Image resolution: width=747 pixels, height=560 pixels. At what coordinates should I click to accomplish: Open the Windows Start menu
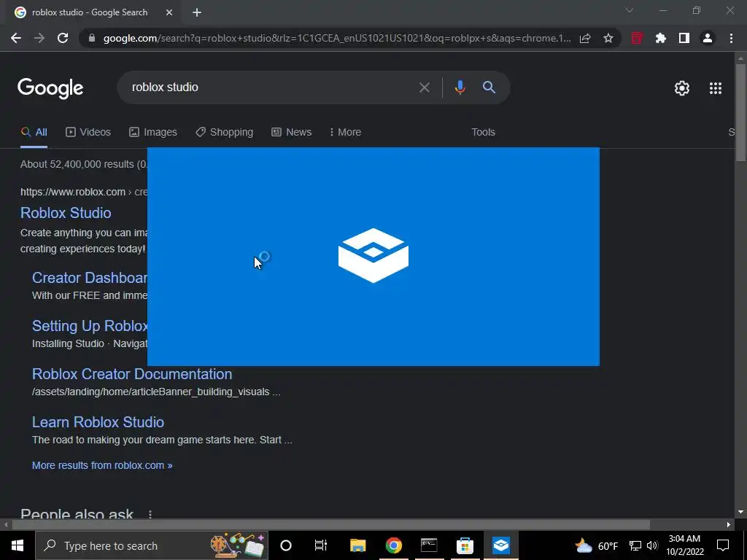[x=18, y=545]
